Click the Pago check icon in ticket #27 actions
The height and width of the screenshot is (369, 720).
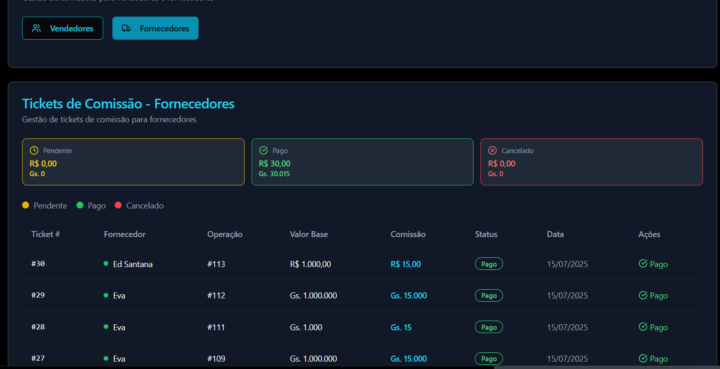click(643, 358)
